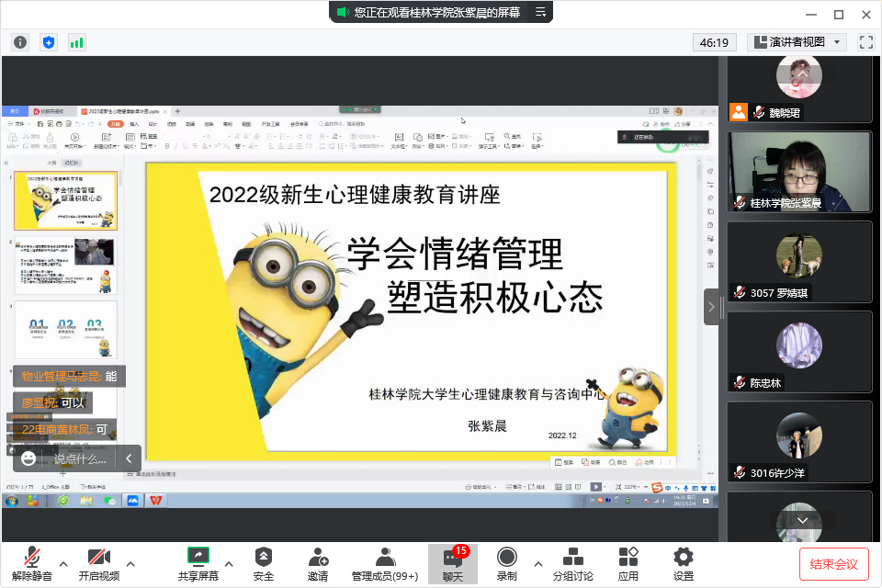
Task: Click Share Screen button
Action: tap(198, 563)
